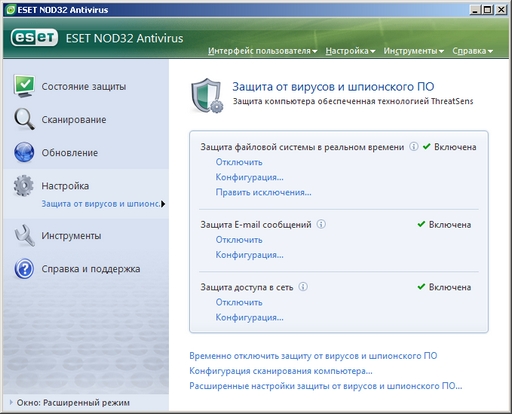Click green checkmark beside real-time protection status
The image size is (512, 414).
(426, 146)
